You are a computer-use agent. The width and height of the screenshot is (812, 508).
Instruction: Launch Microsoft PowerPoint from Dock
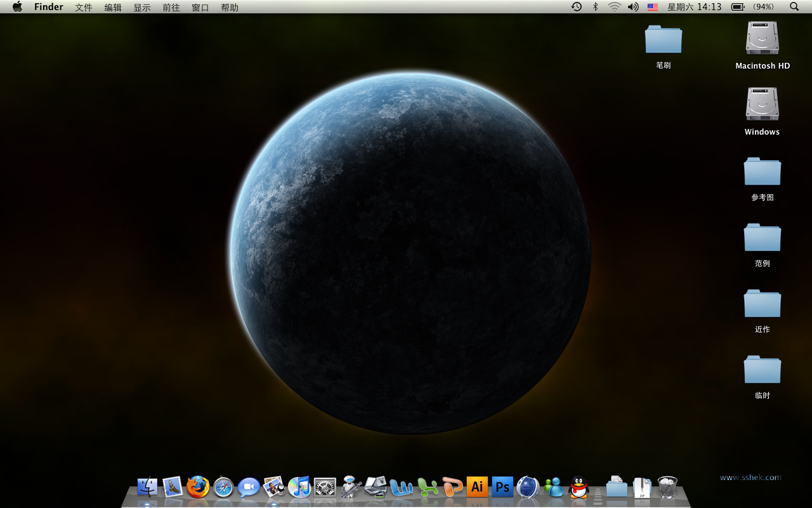tap(453, 487)
